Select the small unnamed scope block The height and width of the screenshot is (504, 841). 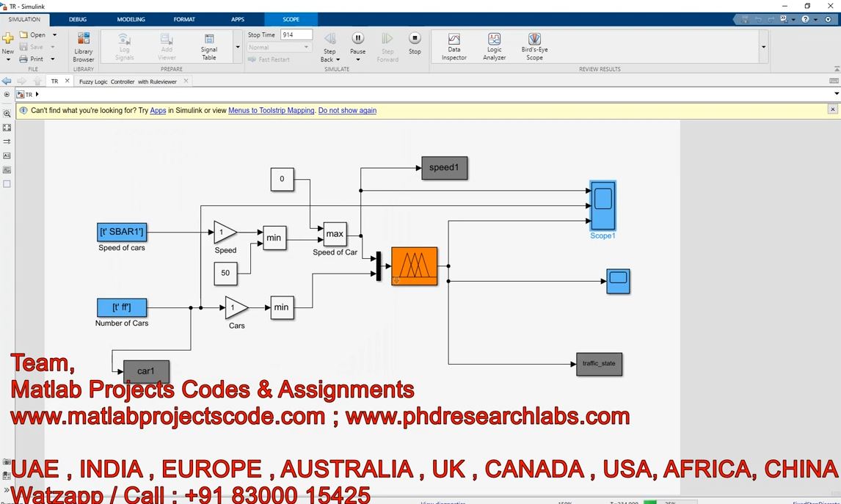click(x=618, y=282)
